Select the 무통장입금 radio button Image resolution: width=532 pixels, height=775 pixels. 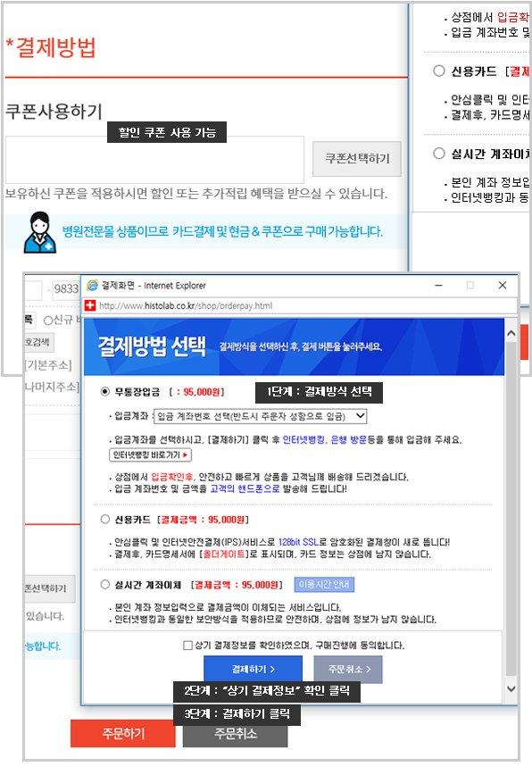pyautogui.click(x=104, y=391)
